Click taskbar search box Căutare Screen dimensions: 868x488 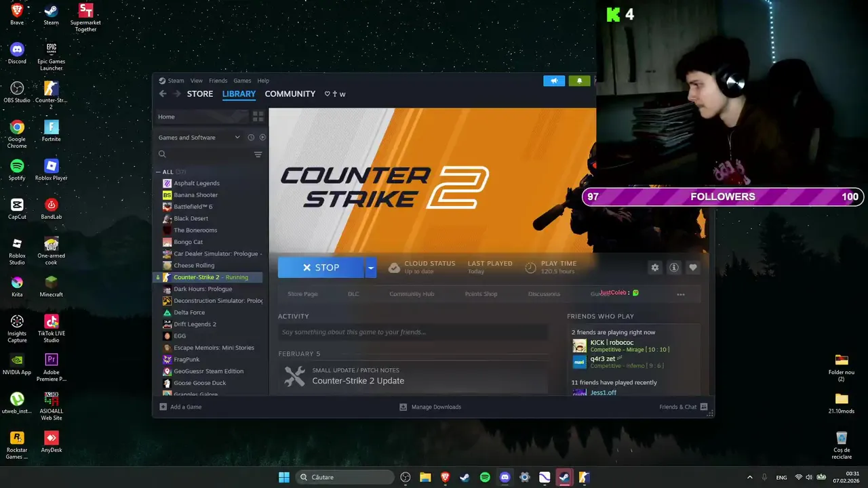(x=345, y=477)
